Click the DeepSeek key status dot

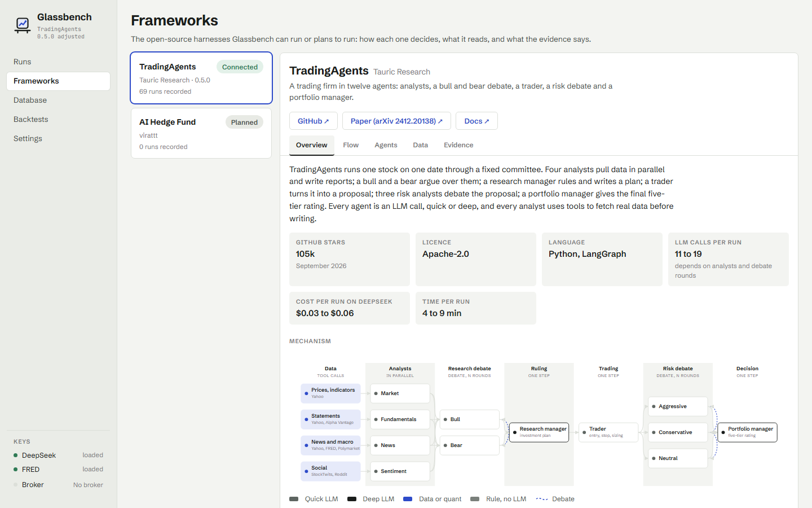click(16, 455)
